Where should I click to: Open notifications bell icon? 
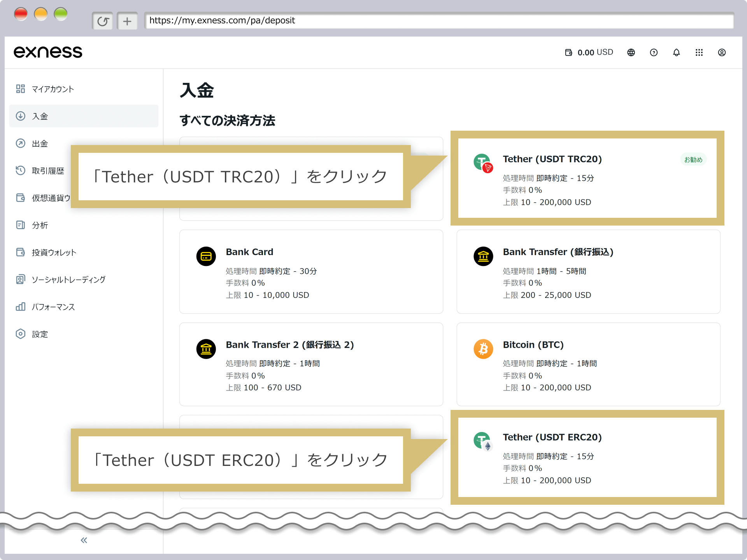[x=677, y=52]
